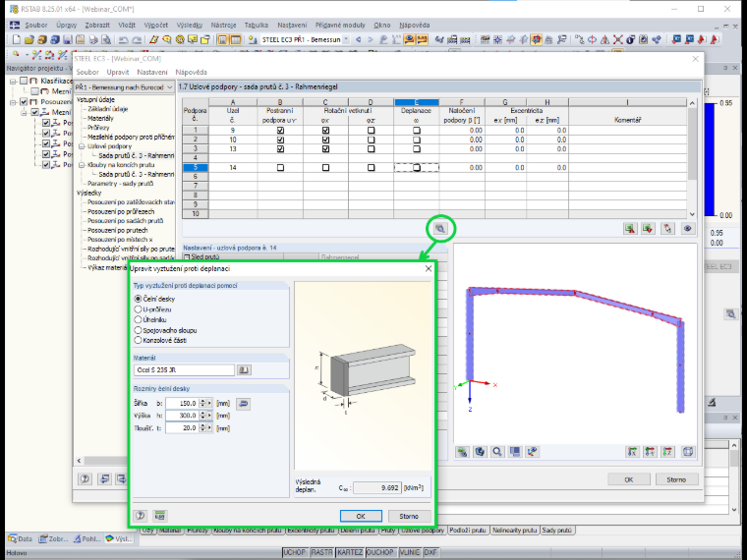Toggle Postranní podpora checkbox for node 9
This screenshot has height=560, width=747.
[x=280, y=130]
